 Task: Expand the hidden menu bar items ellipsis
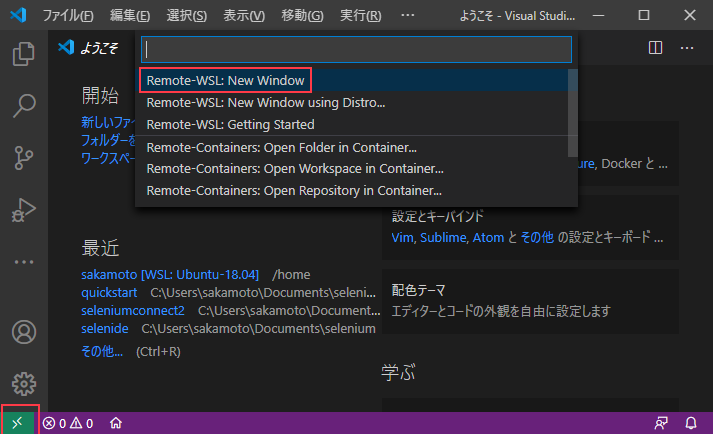[x=408, y=15]
